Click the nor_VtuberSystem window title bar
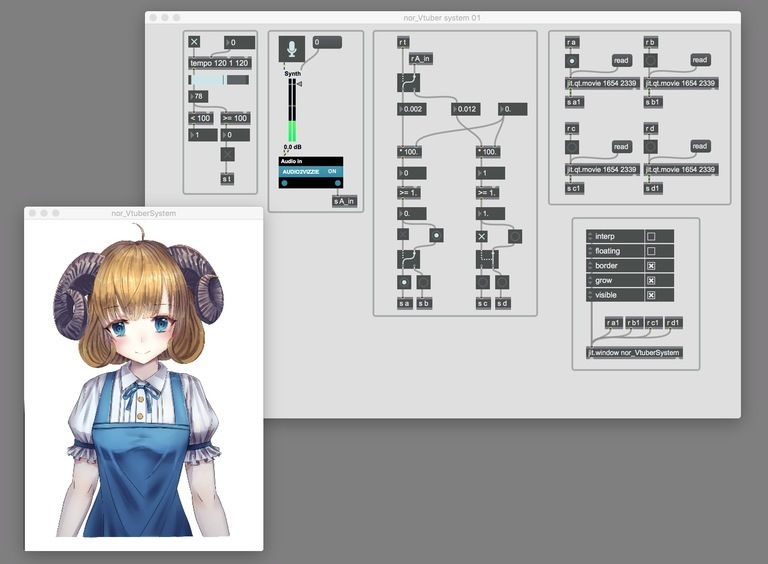Image resolution: width=768 pixels, height=564 pixels. coord(144,213)
